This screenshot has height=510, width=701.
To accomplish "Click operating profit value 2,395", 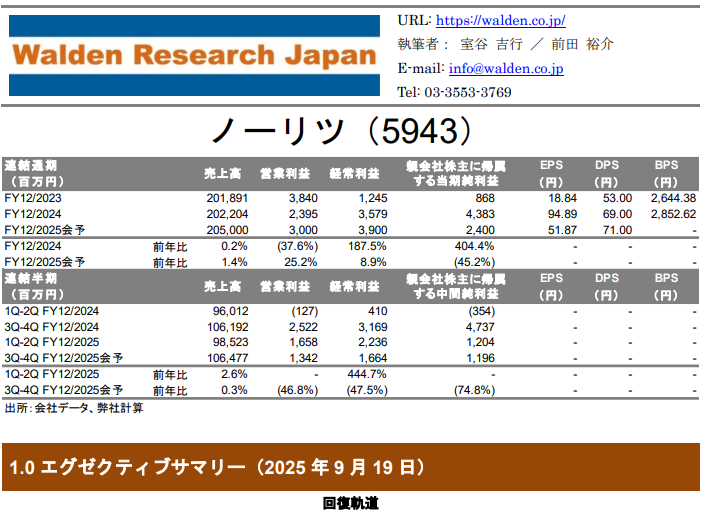I will click(303, 214).
